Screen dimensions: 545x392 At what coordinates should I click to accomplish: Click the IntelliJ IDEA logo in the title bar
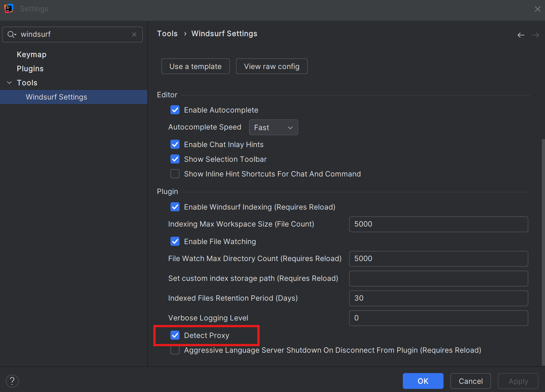[x=8, y=8]
